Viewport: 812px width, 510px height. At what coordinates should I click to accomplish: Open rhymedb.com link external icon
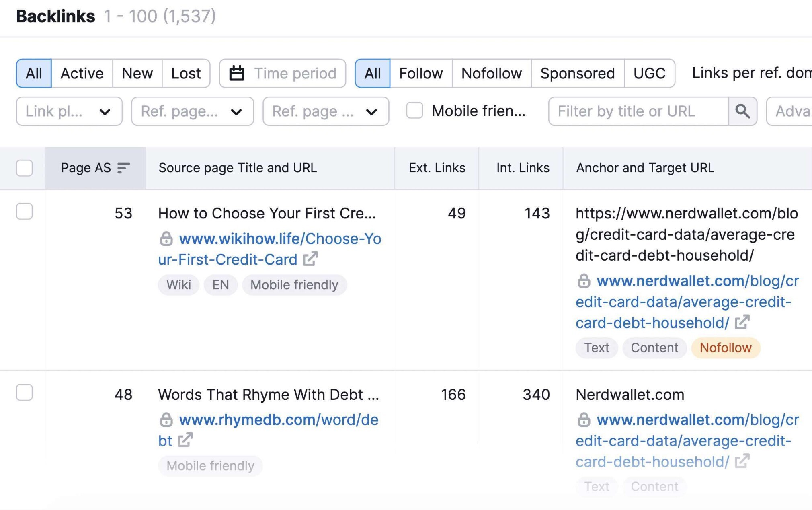point(185,440)
